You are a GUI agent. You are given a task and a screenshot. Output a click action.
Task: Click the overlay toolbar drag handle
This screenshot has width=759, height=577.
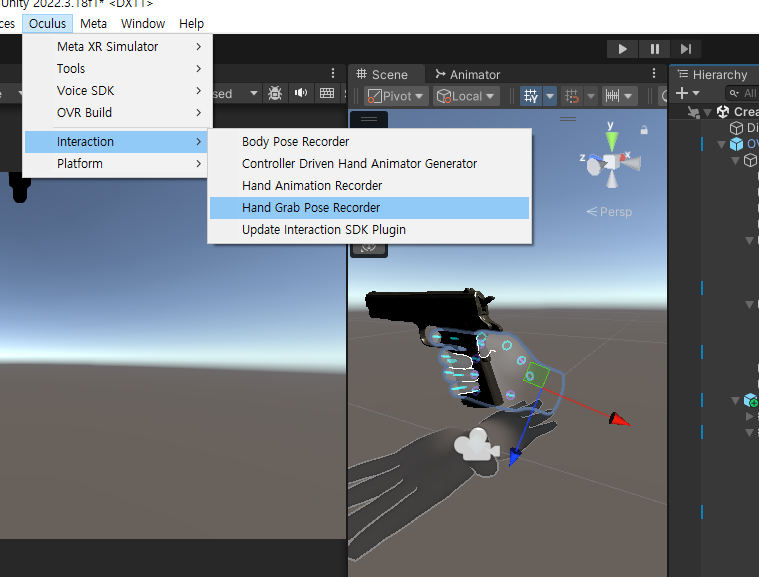(369, 119)
